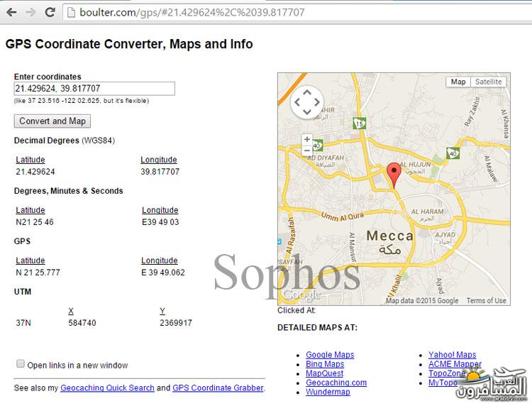Click UTM zone 37N

[23, 323]
